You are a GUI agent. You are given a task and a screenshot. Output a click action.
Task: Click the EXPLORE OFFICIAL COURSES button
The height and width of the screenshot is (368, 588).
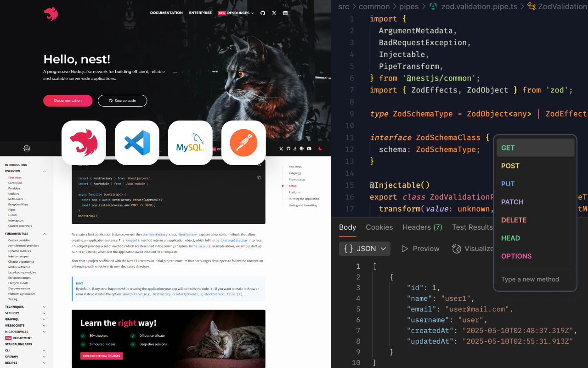point(101,356)
